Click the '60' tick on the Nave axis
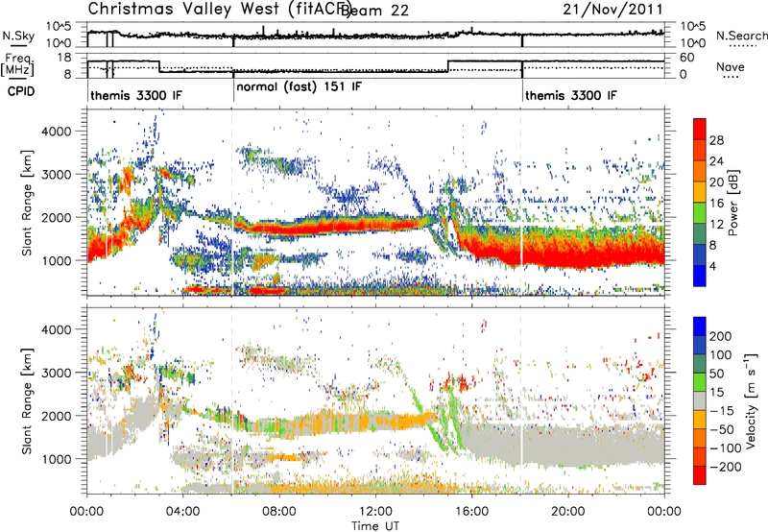768x532 pixels. 687,58
